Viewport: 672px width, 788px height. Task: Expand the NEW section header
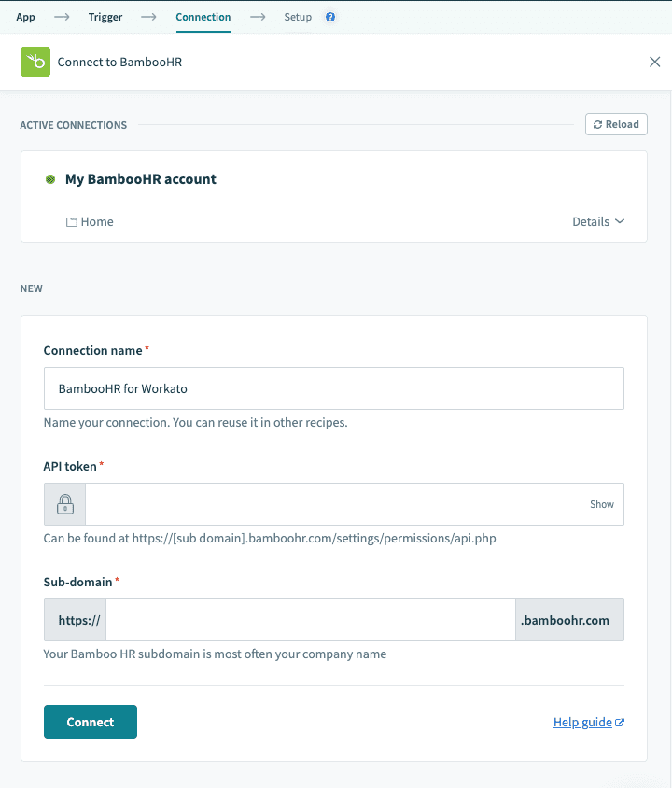[x=31, y=288]
